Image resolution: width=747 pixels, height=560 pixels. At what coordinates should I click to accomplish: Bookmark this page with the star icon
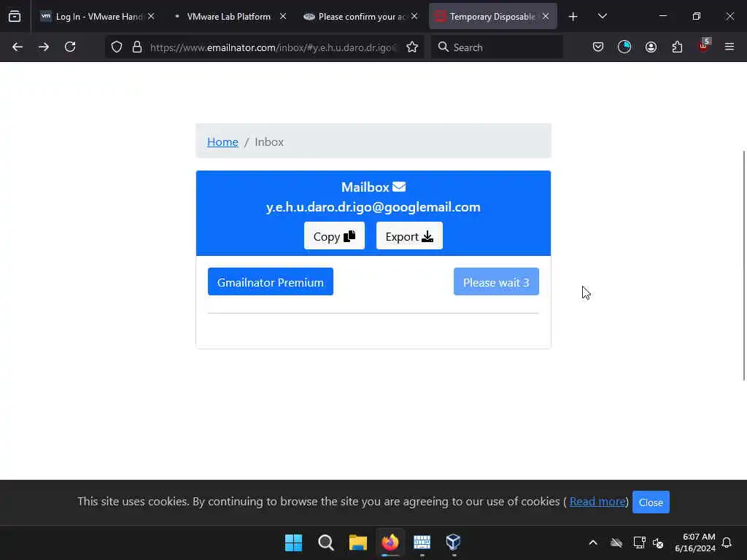(x=412, y=47)
